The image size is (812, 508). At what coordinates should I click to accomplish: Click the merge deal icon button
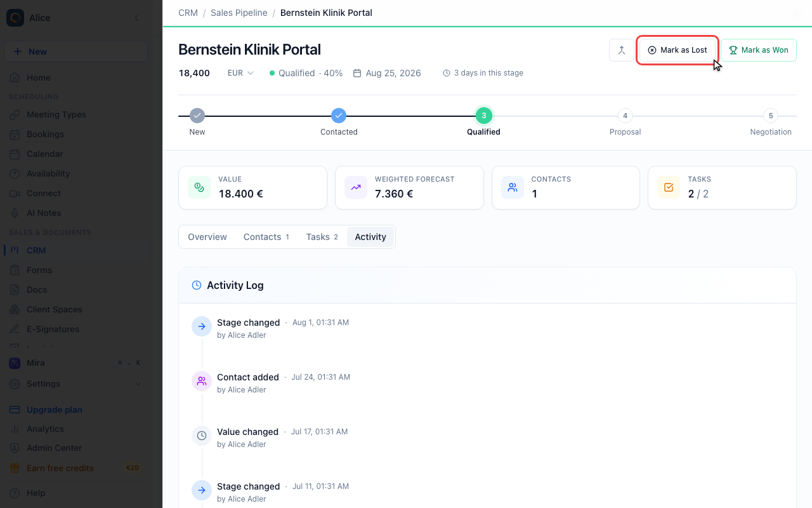622,50
